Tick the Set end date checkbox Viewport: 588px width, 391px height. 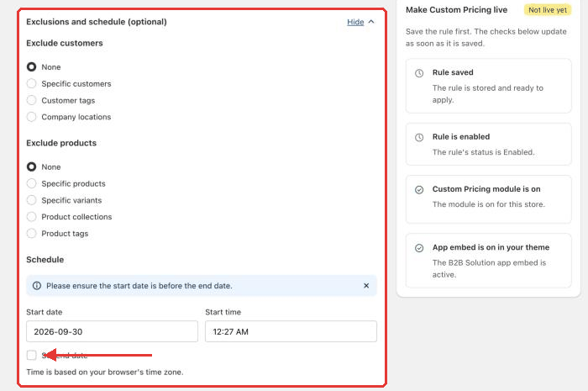32,355
